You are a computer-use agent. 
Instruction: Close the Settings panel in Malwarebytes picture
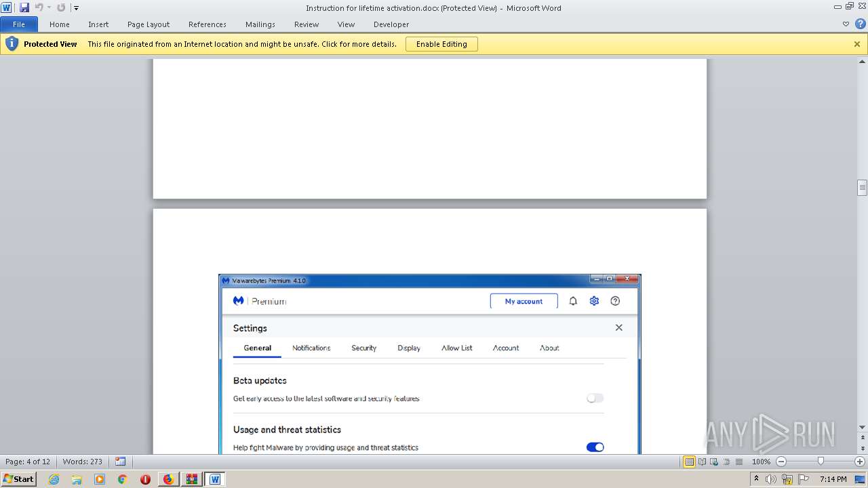(x=618, y=327)
